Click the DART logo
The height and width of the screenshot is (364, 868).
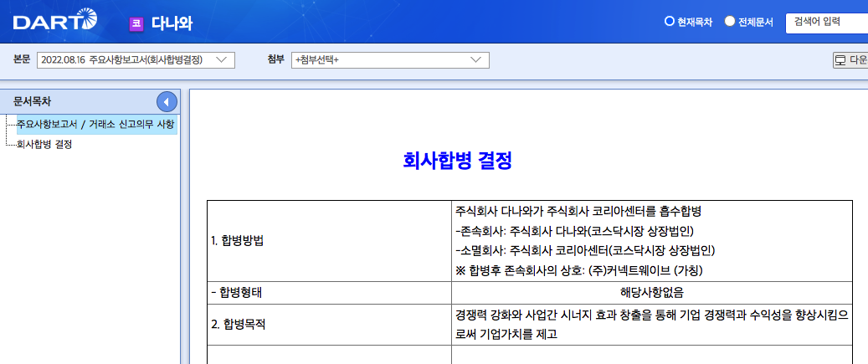tap(54, 20)
